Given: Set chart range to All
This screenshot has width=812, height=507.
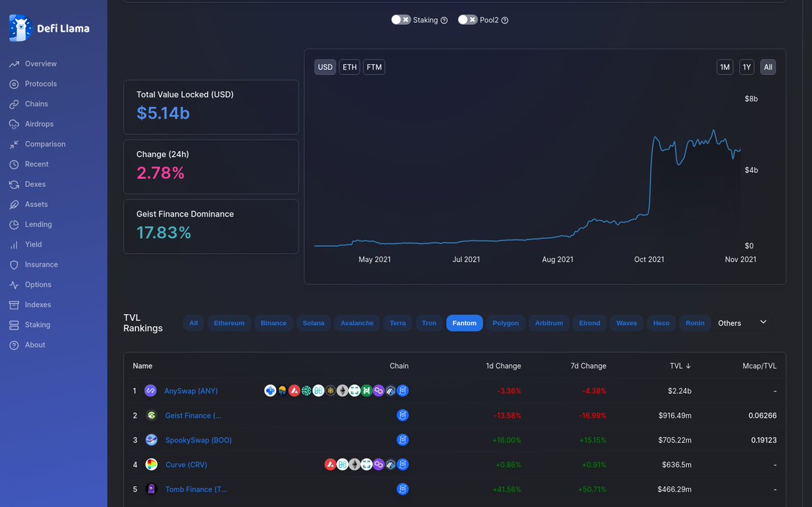Looking at the screenshot, I should [767, 67].
